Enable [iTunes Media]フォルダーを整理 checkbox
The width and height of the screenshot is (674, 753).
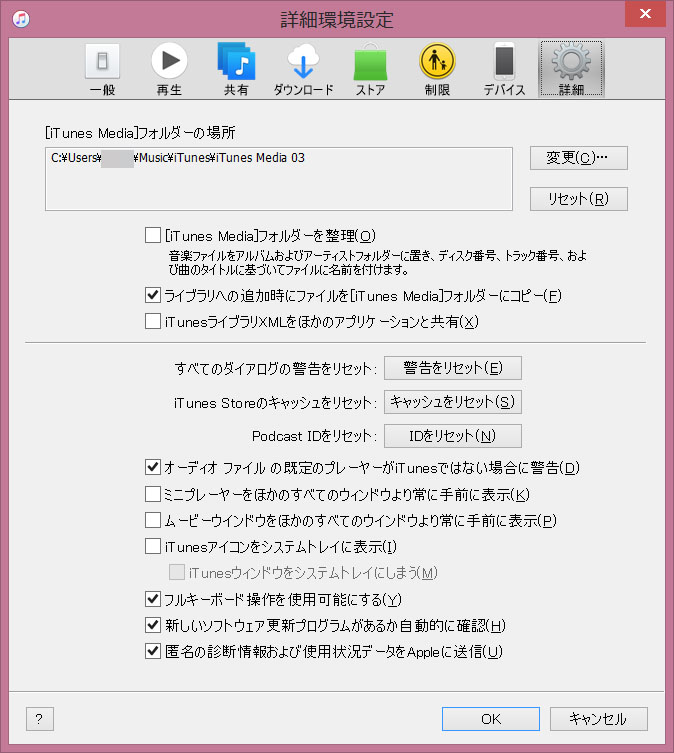pyautogui.click(x=153, y=235)
